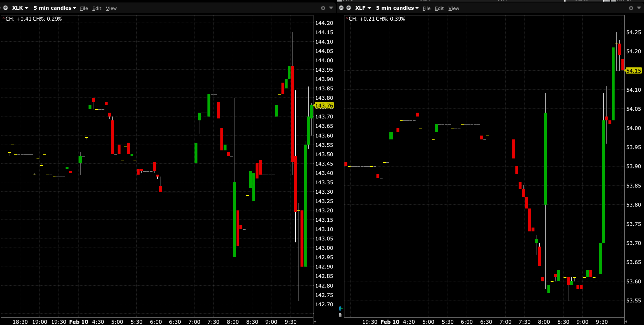The height and width of the screenshot is (325, 644).
Task: Close the XLF chart panel
Action: [341, 8]
